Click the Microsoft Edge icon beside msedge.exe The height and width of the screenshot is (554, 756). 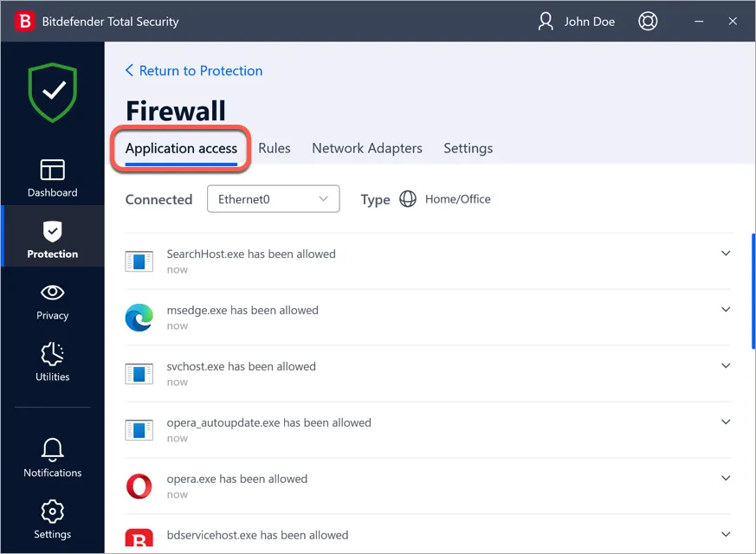point(139,317)
